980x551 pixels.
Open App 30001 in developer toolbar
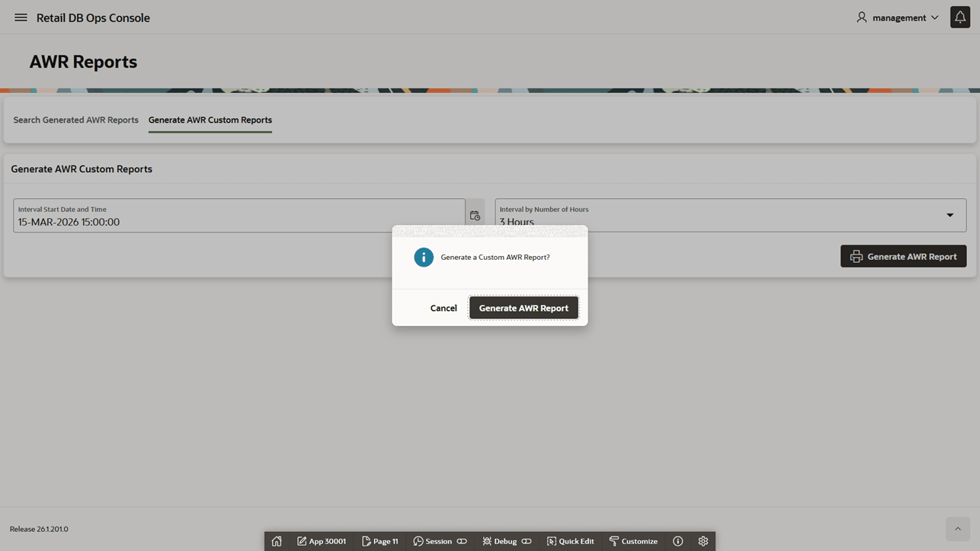point(322,541)
